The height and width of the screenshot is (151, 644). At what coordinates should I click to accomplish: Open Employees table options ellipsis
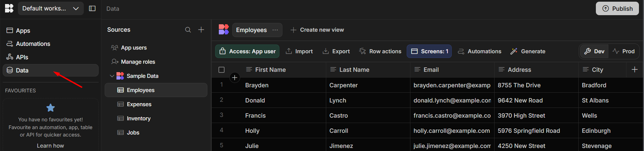[x=275, y=30]
